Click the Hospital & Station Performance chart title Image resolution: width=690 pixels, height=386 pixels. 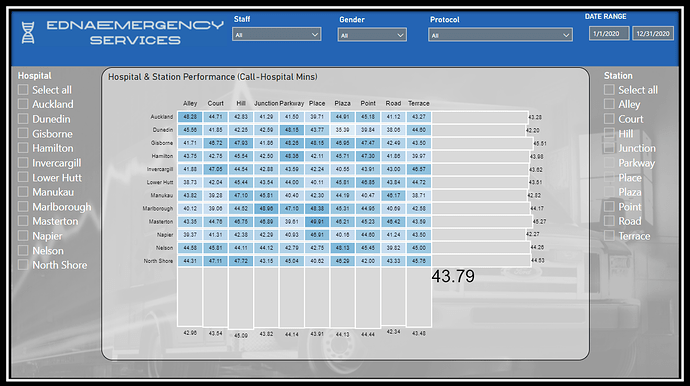pyautogui.click(x=213, y=77)
